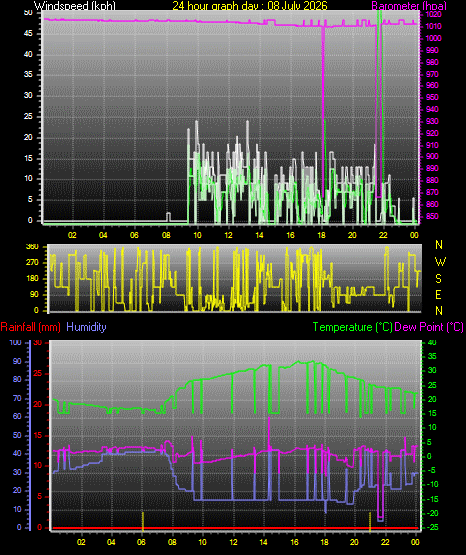Viewport: 466px width, 555px height.
Task: Click the 270 wind direction axis value
Action: [32, 263]
